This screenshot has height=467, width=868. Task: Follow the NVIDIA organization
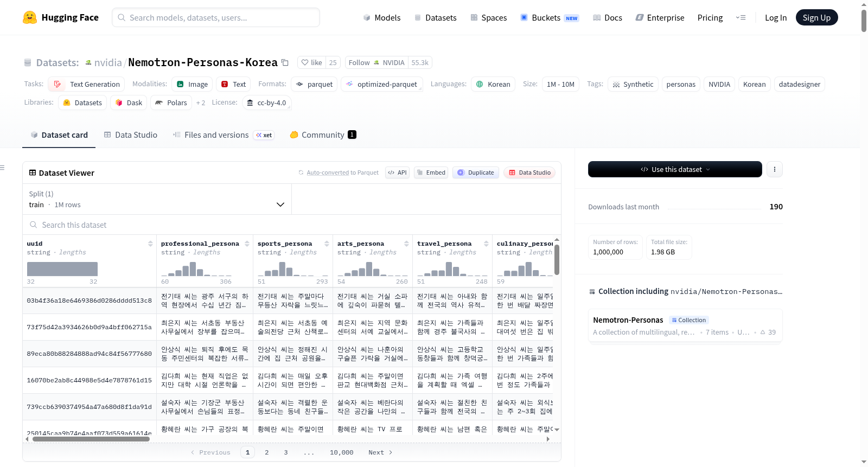pyautogui.click(x=376, y=62)
